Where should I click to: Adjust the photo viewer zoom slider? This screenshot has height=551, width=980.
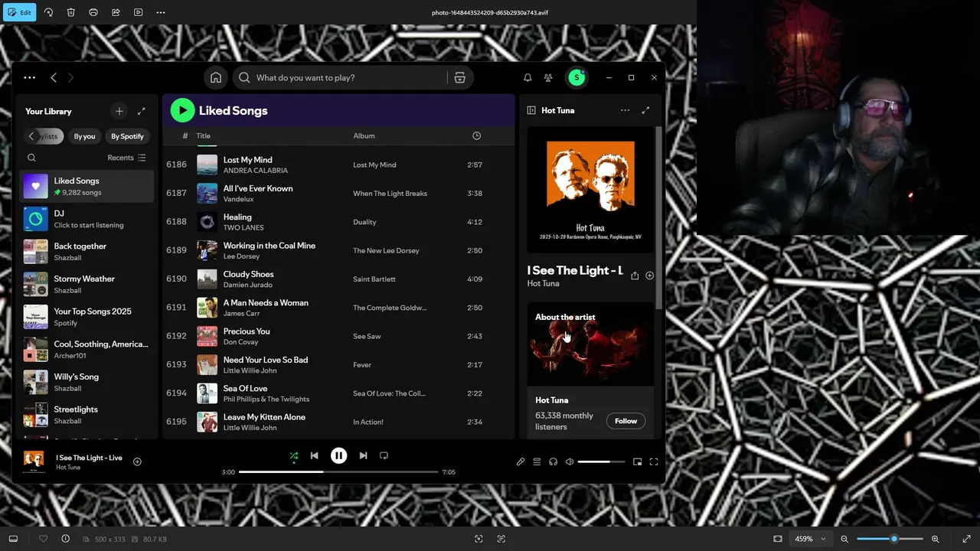(890, 539)
